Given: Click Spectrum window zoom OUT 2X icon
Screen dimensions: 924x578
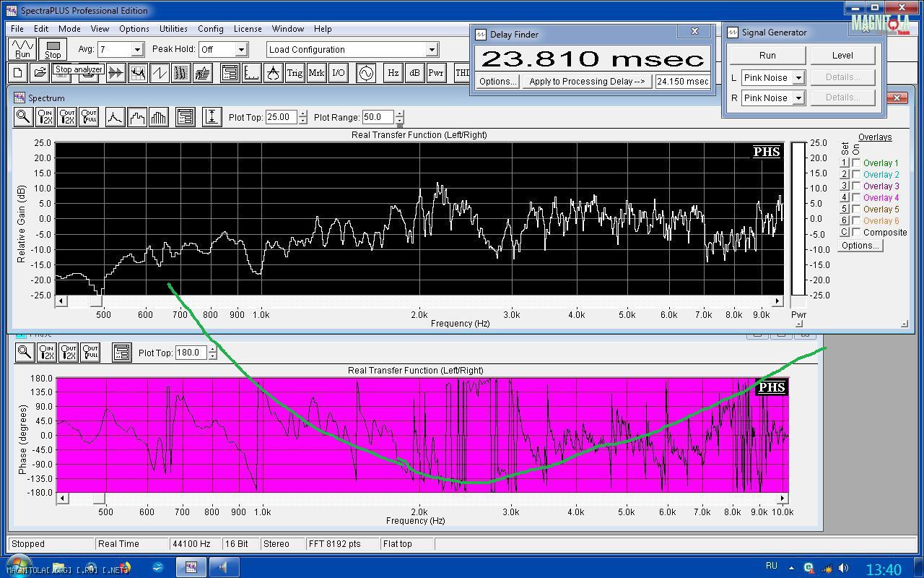Looking at the screenshot, I should coord(67,117).
